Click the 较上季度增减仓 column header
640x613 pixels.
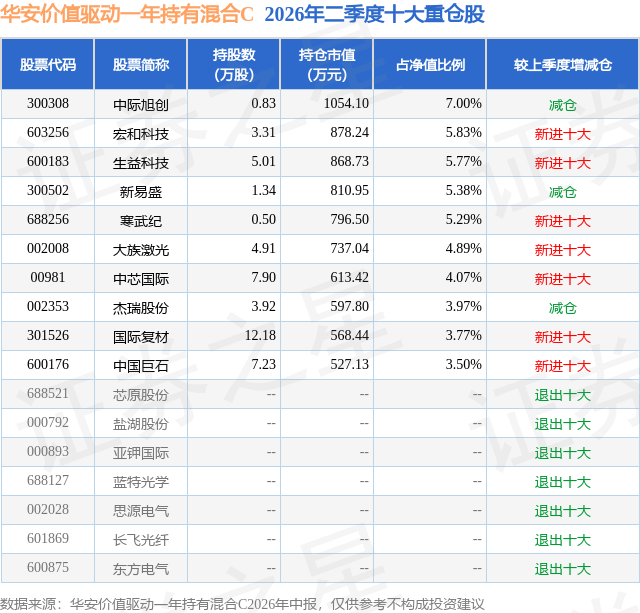coord(562,64)
